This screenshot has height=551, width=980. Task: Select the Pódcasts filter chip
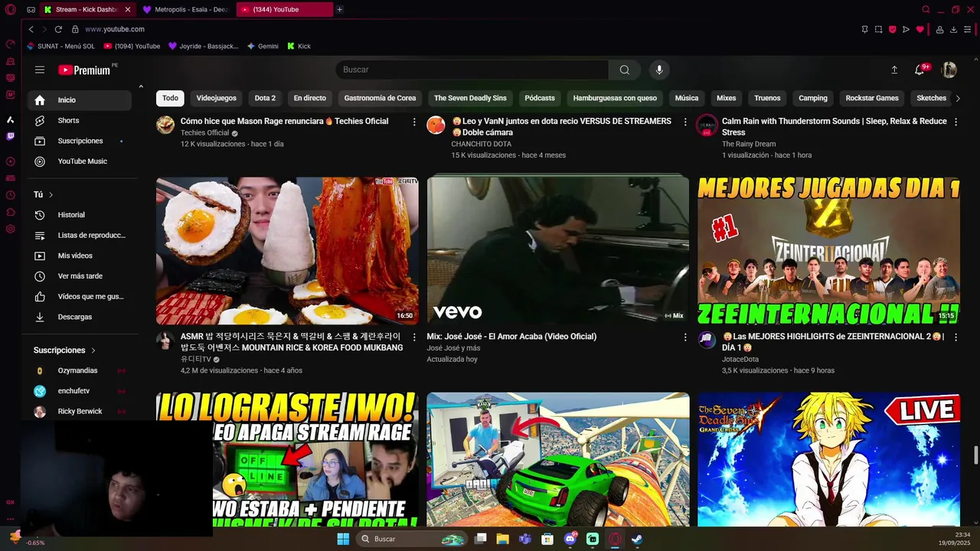[x=540, y=98]
